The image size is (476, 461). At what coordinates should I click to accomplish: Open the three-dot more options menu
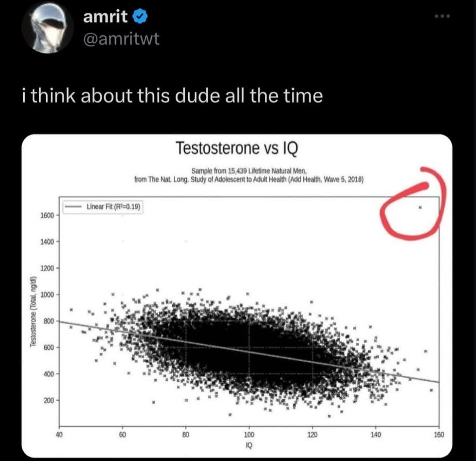tap(442, 15)
